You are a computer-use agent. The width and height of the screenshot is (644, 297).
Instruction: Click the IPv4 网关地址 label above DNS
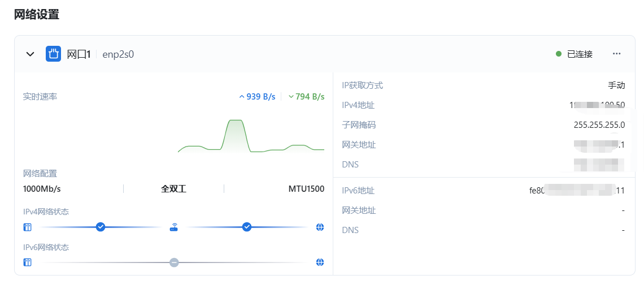[x=359, y=145]
